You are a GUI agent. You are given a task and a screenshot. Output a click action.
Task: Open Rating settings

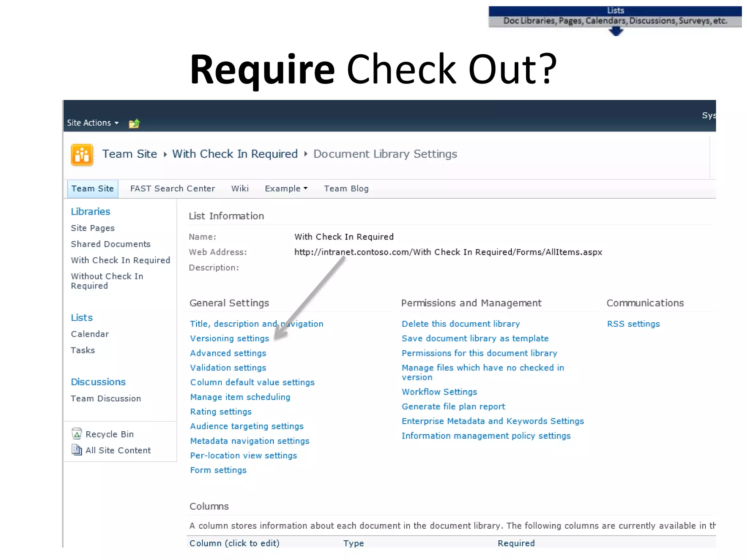221,412
